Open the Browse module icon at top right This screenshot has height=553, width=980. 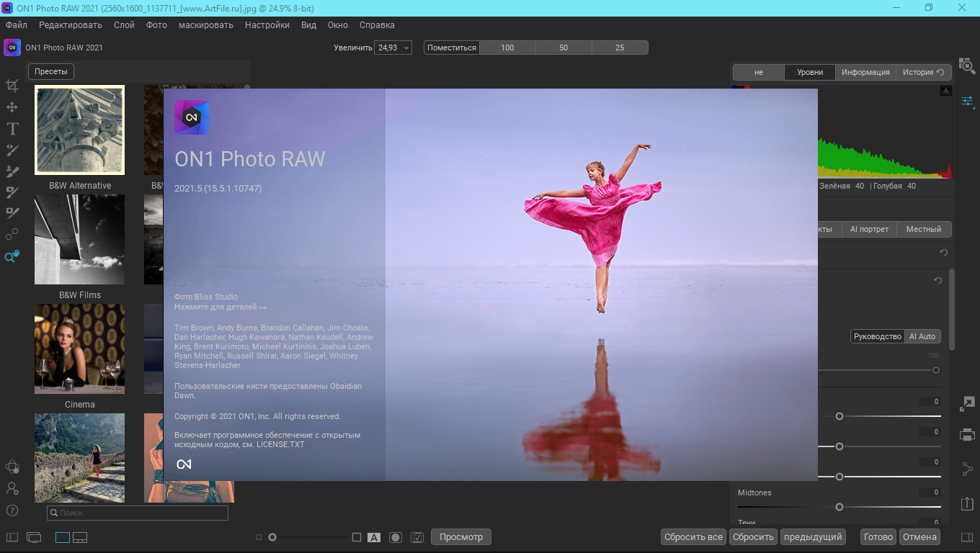coord(966,65)
